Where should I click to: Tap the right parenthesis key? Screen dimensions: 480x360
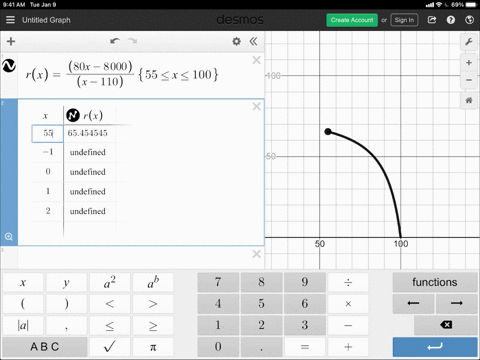[x=66, y=304]
